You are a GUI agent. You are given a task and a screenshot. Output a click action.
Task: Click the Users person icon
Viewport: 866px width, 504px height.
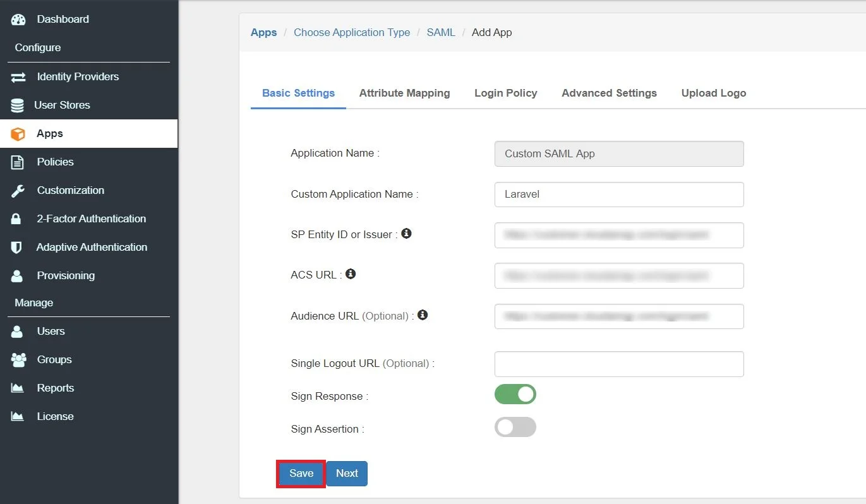(x=17, y=332)
